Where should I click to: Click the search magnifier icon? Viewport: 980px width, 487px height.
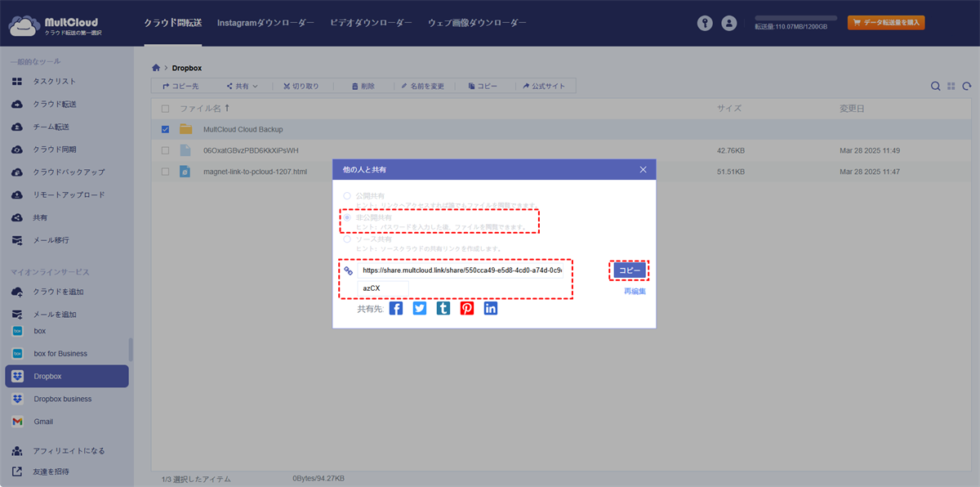point(936,86)
